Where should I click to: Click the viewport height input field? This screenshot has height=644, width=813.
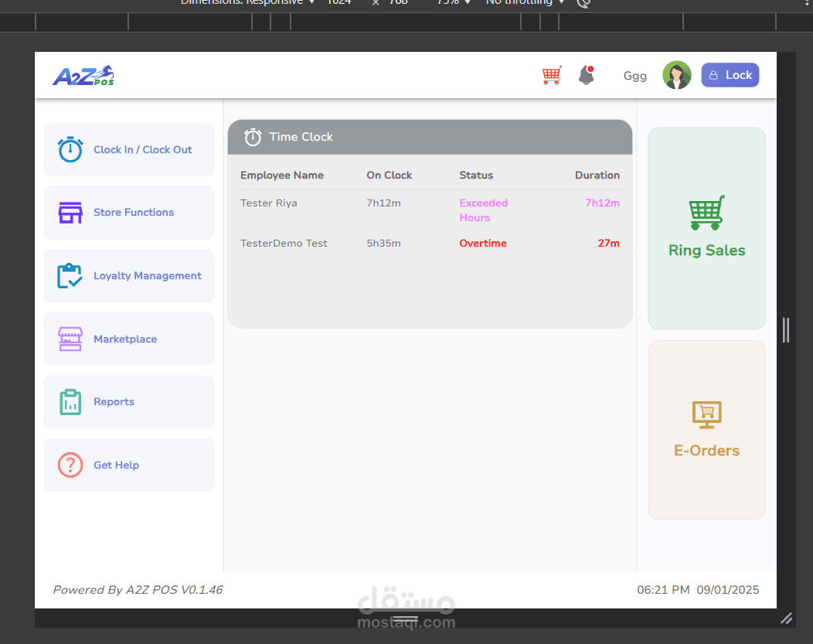click(399, 2)
